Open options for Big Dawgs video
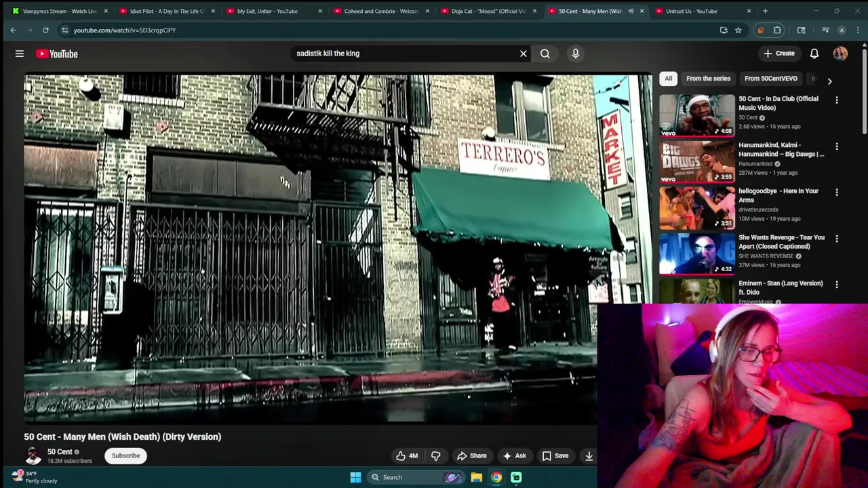The height and width of the screenshot is (488, 868). coord(837,146)
